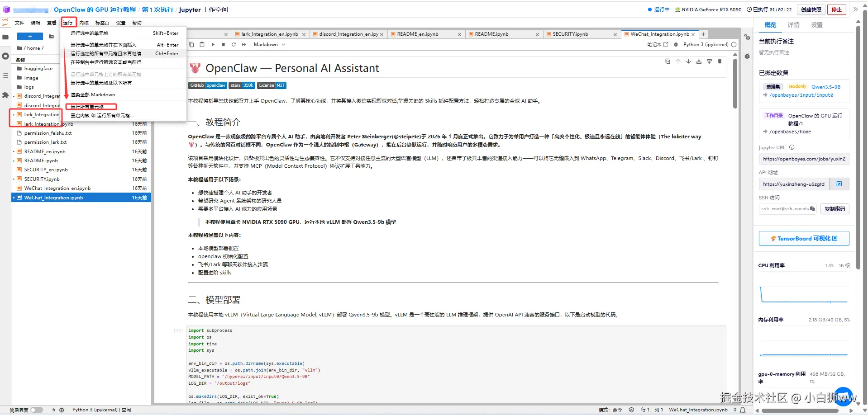The width and height of the screenshot is (868, 415).
Task: Open TensorBoard 可视化 button
Action: click(804, 238)
